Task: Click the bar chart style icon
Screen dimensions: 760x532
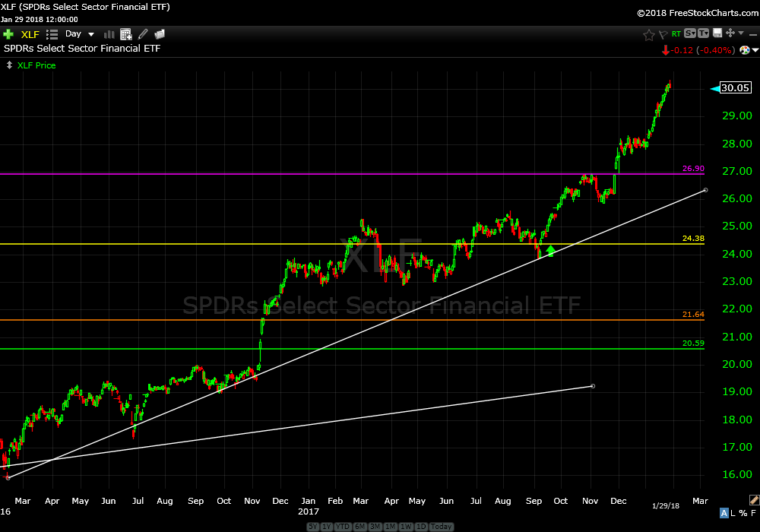Action: tap(109, 34)
